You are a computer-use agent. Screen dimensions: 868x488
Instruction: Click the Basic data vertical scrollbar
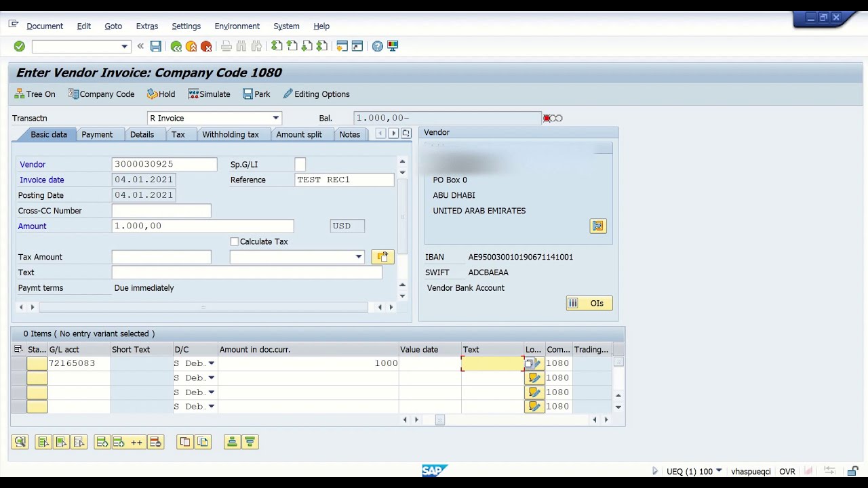pyautogui.click(x=402, y=217)
